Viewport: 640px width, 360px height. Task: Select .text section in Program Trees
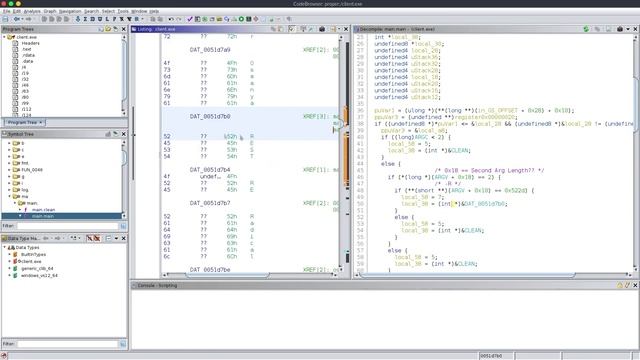pos(27,49)
